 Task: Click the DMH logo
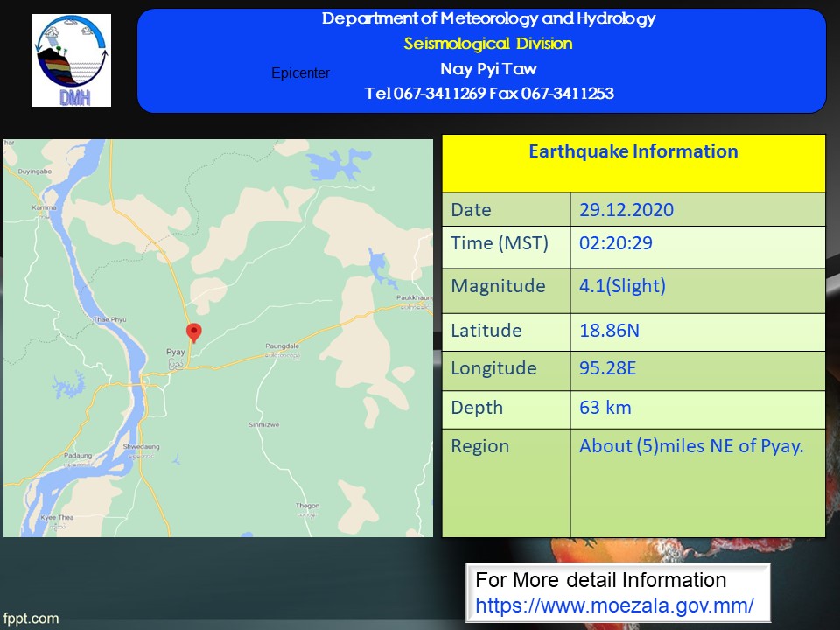coord(72,60)
